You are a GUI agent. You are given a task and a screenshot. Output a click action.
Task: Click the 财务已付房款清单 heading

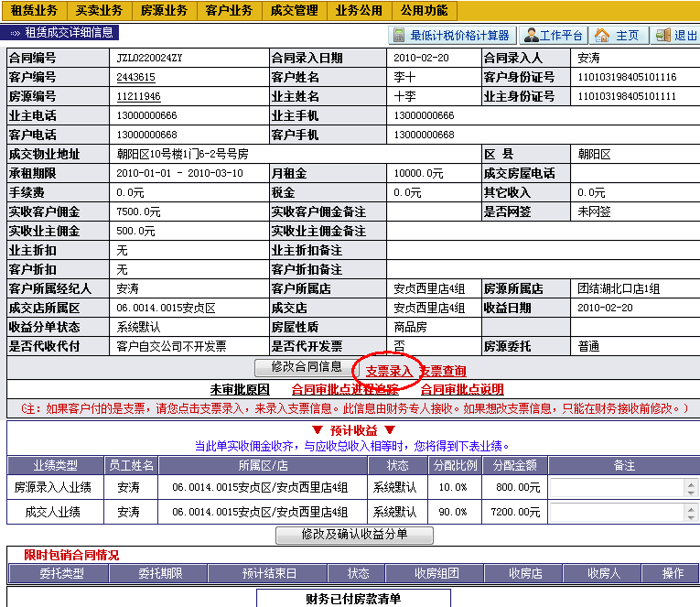pyautogui.click(x=353, y=599)
